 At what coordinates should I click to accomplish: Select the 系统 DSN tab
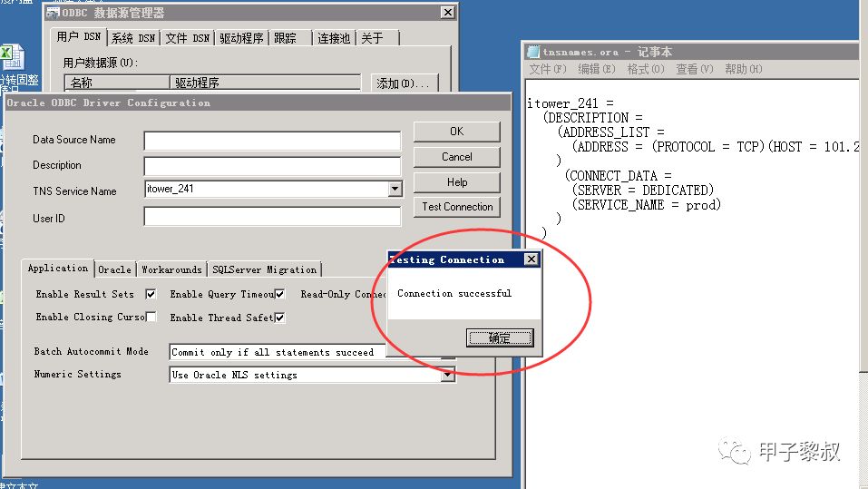pos(132,38)
